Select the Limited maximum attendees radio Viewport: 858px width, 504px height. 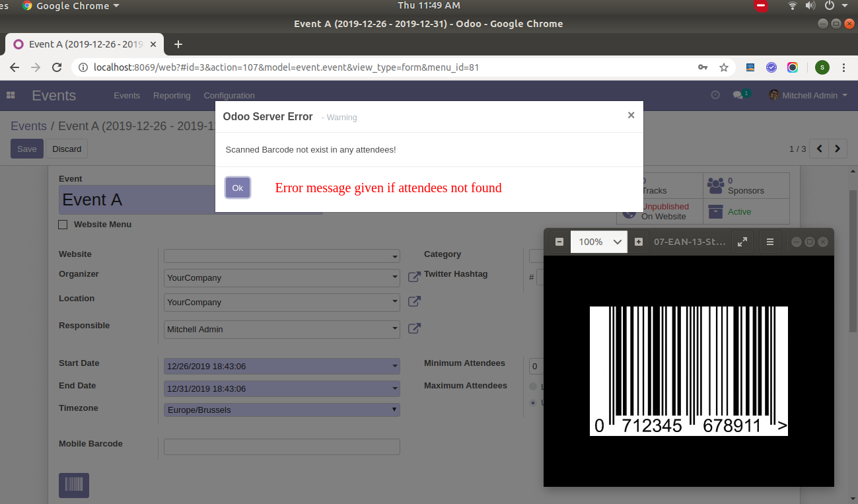(x=533, y=386)
